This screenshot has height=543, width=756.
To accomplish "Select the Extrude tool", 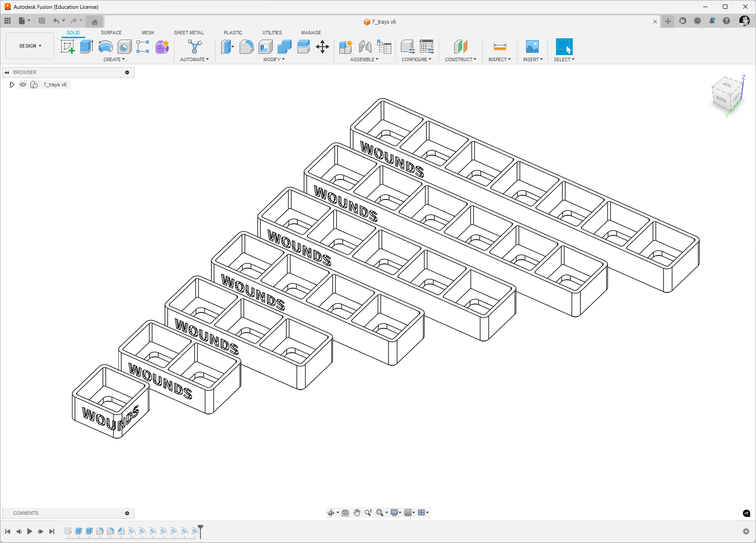I will [86, 47].
